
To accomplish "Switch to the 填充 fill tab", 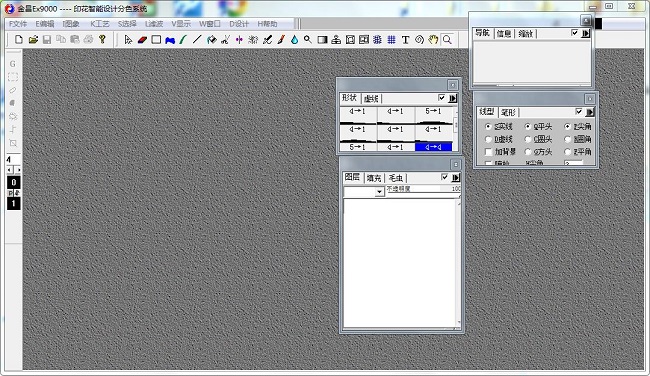I will (374, 178).
